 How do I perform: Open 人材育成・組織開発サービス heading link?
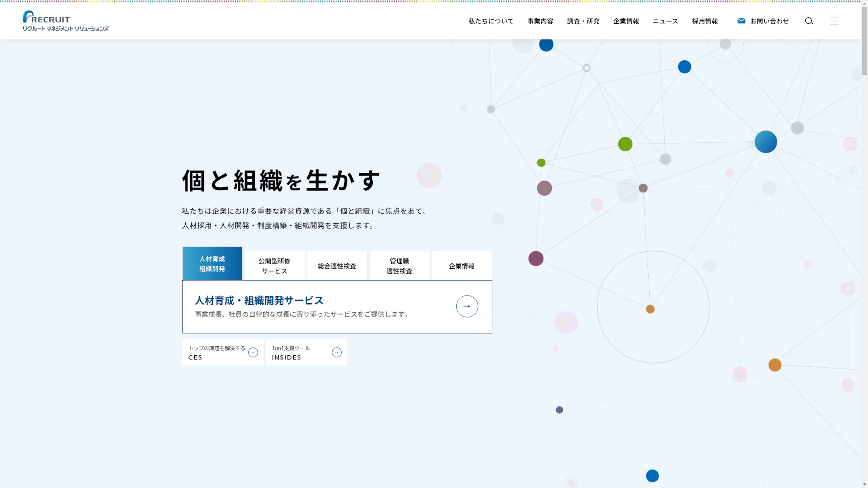pos(259,300)
